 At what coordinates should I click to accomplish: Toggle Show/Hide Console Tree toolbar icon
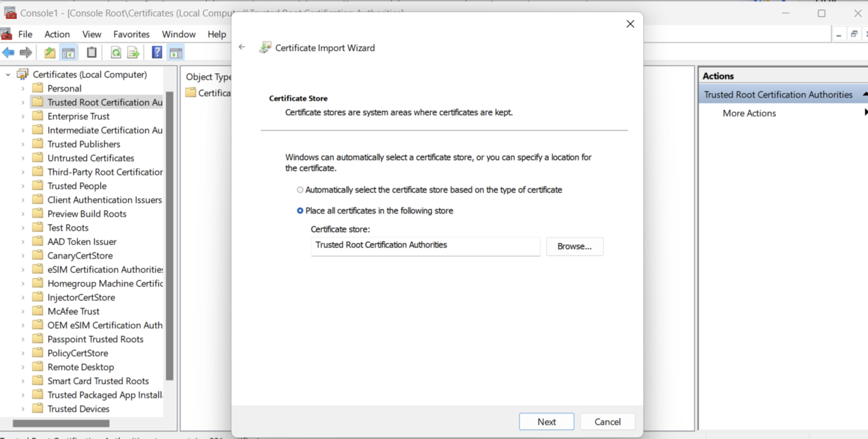click(68, 53)
